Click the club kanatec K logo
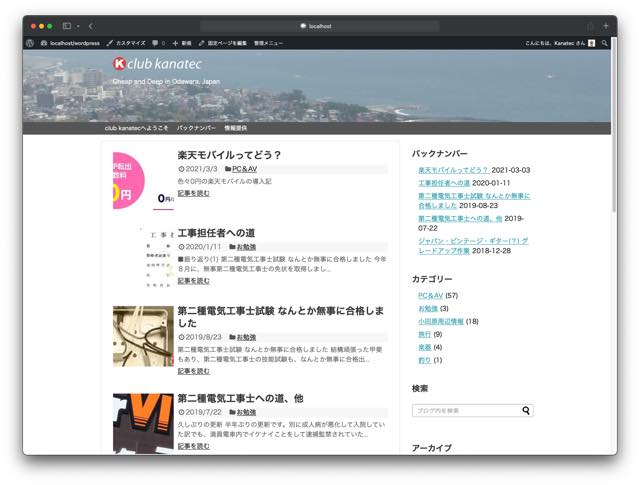The width and height of the screenshot is (640, 485). [x=119, y=63]
